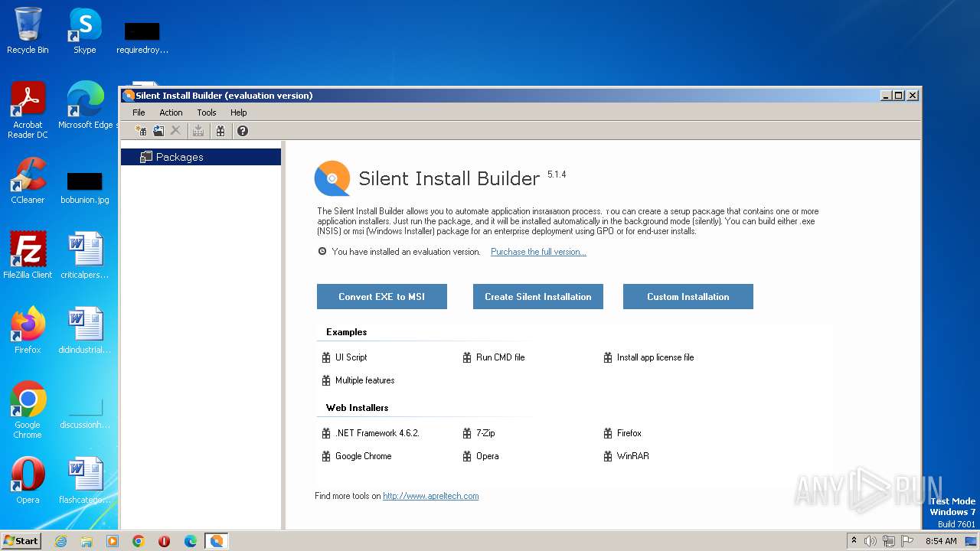Click the Help question mark toolbar icon

(243, 131)
